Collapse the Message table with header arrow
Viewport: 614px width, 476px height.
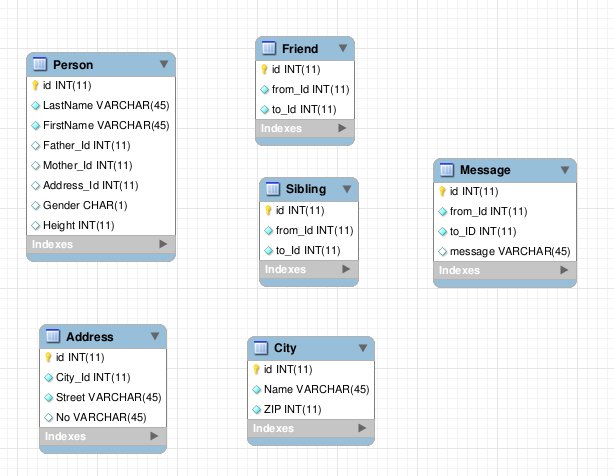click(565, 170)
